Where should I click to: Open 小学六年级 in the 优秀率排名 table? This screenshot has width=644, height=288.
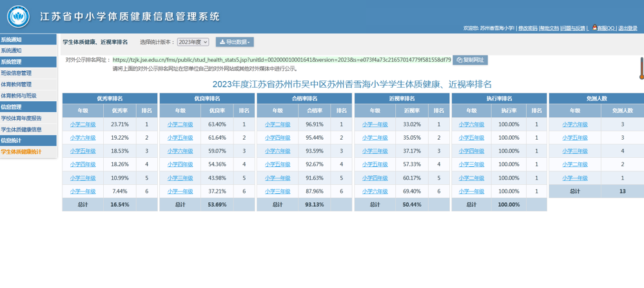83,138
